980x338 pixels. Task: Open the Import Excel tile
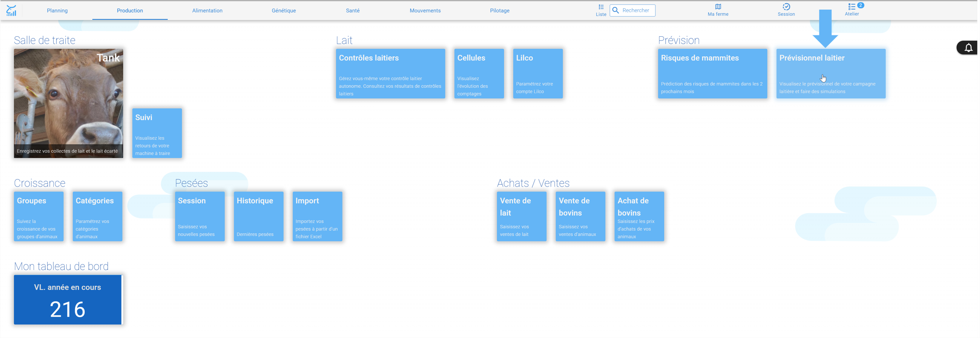tap(317, 217)
